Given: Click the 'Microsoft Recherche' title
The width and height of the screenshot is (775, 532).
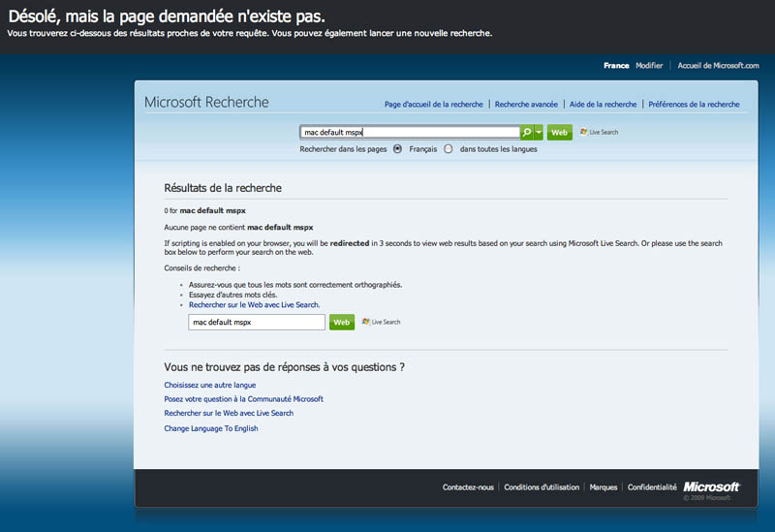Looking at the screenshot, I should pyautogui.click(x=206, y=102).
